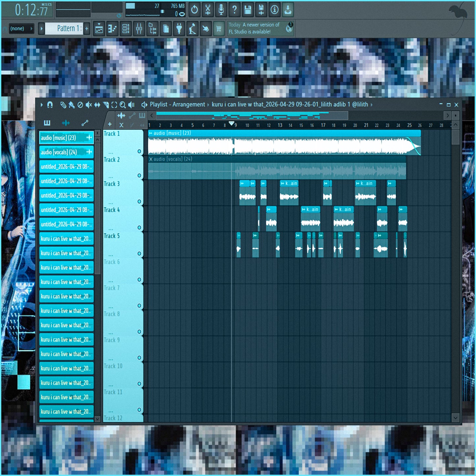Select the Zoom magnifier tool in Playlist
Image resolution: width=476 pixels, height=476 pixels.
[x=123, y=105]
